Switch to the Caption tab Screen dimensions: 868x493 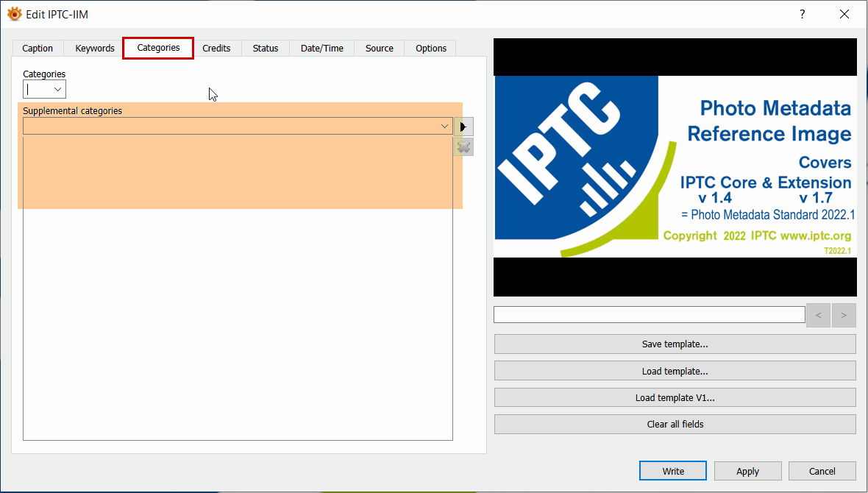pos(38,48)
